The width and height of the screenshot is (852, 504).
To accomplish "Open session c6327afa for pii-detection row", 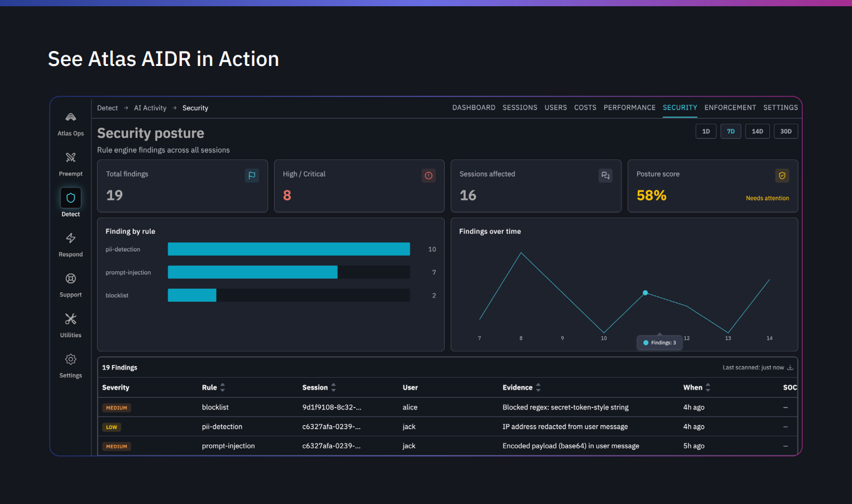I will tap(331, 427).
